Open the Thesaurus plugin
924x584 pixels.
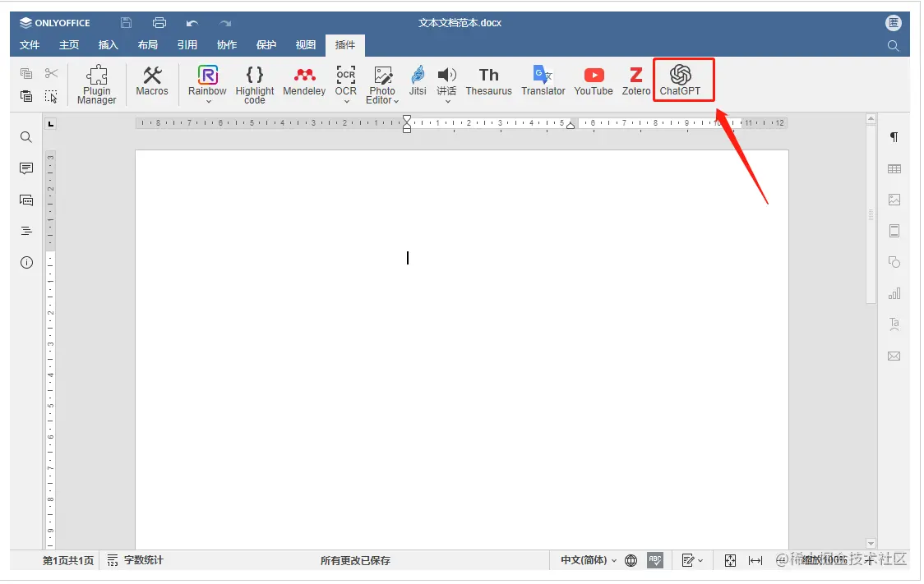[488, 80]
